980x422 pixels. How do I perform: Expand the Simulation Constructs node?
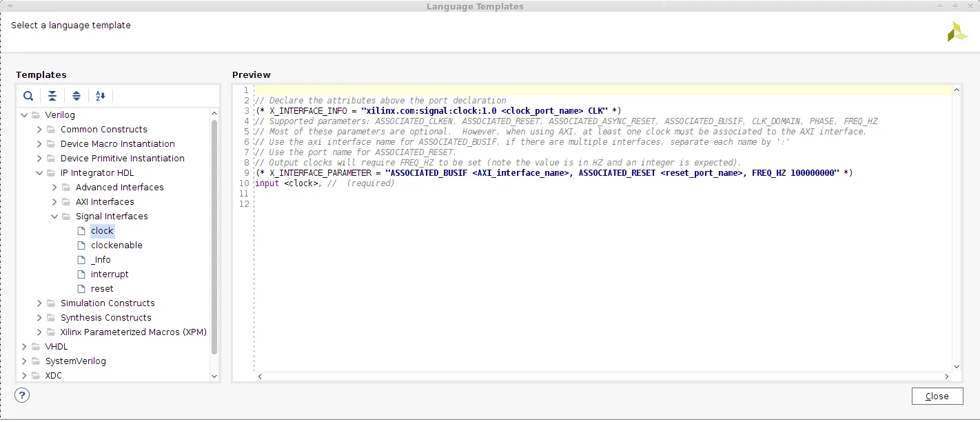pos(40,303)
